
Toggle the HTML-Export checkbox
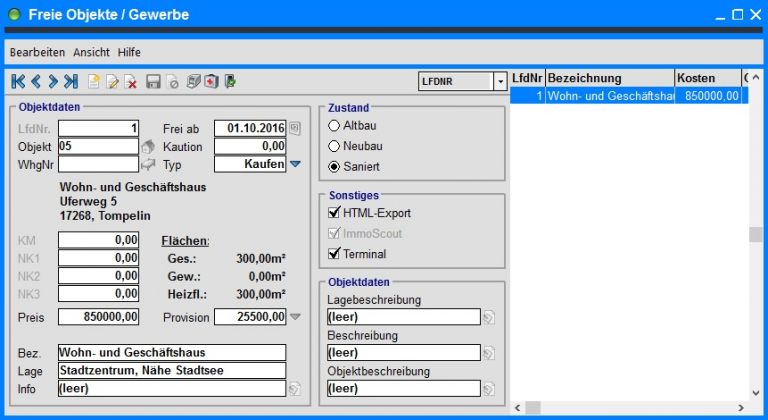pos(335,213)
